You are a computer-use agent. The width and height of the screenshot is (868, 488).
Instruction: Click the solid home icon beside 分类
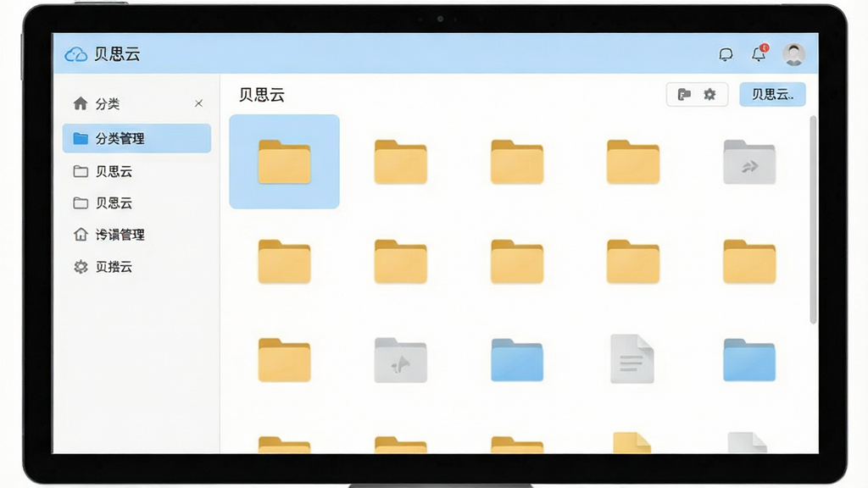pos(81,103)
